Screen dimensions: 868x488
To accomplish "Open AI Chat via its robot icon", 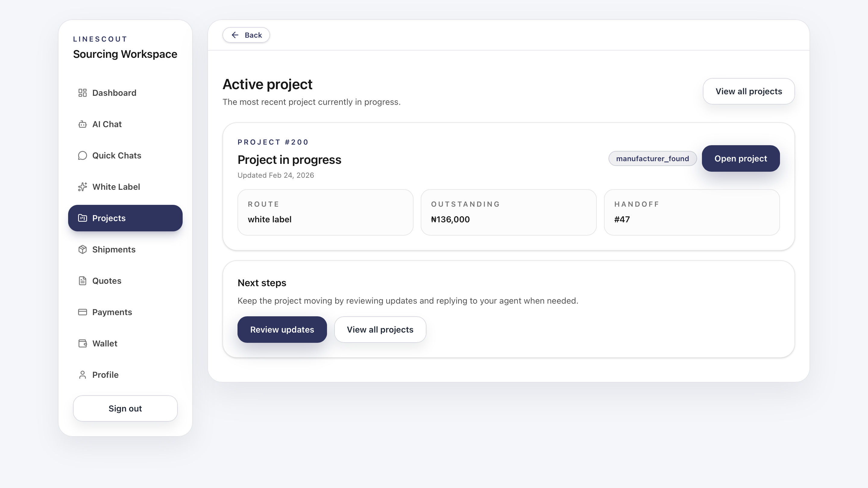I will [x=83, y=124].
